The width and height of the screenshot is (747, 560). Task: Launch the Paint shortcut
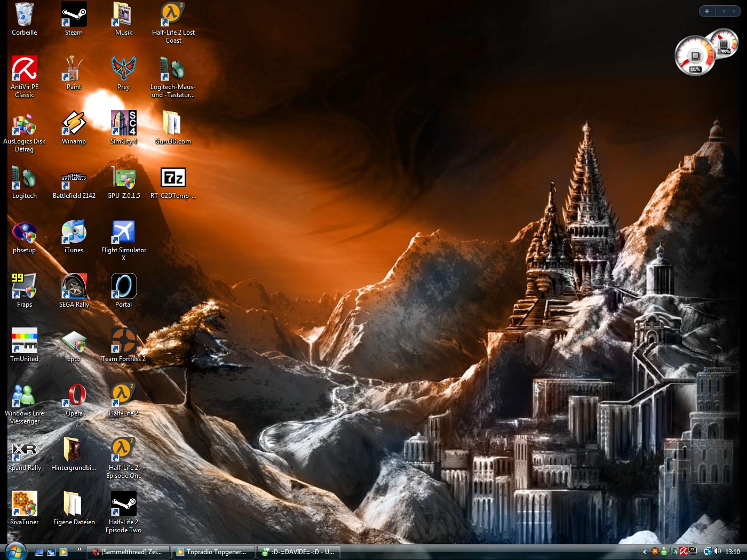point(74,74)
